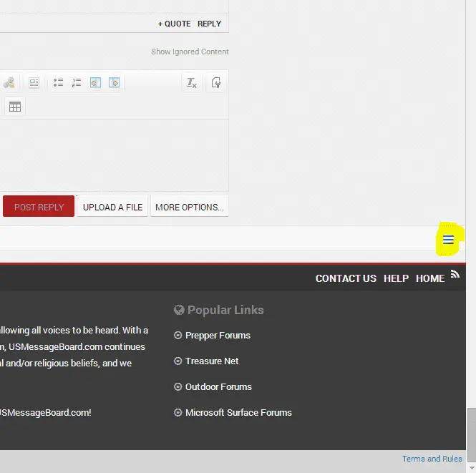
Task: Open the Contact Us footer menu item
Action: tap(346, 278)
